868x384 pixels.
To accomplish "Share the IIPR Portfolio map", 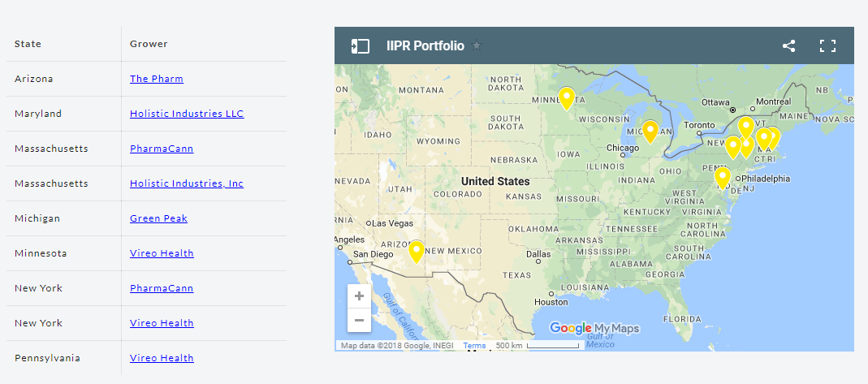I will click(789, 46).
